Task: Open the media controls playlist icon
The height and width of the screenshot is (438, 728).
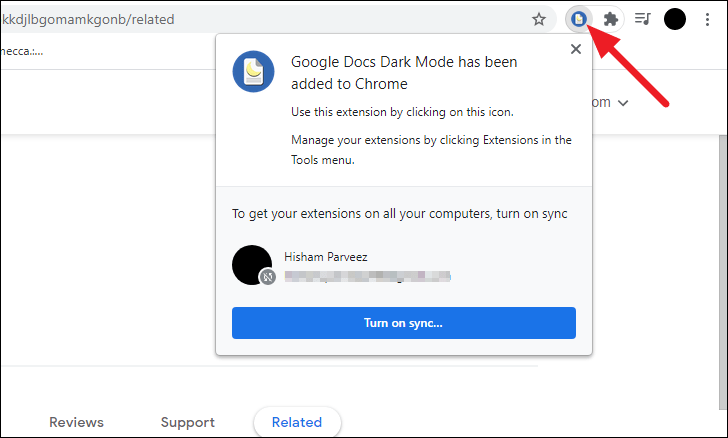Action: coord(644,18)
